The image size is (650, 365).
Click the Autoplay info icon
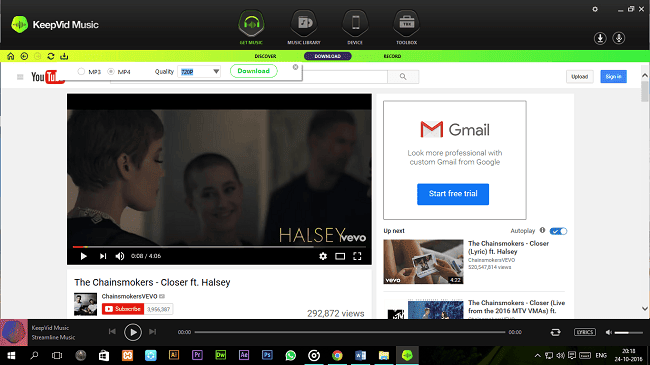[542, 230]
